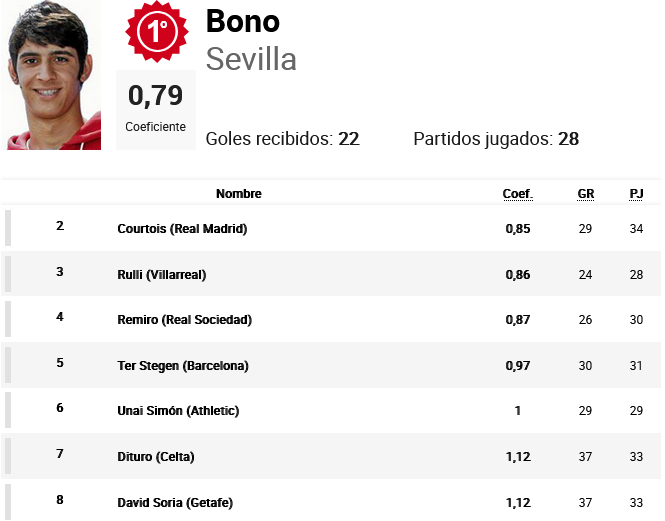Image resolution: width=665 pixels, height=521 pixels.
Task: Click the Nombre column header
Action: 239,194
